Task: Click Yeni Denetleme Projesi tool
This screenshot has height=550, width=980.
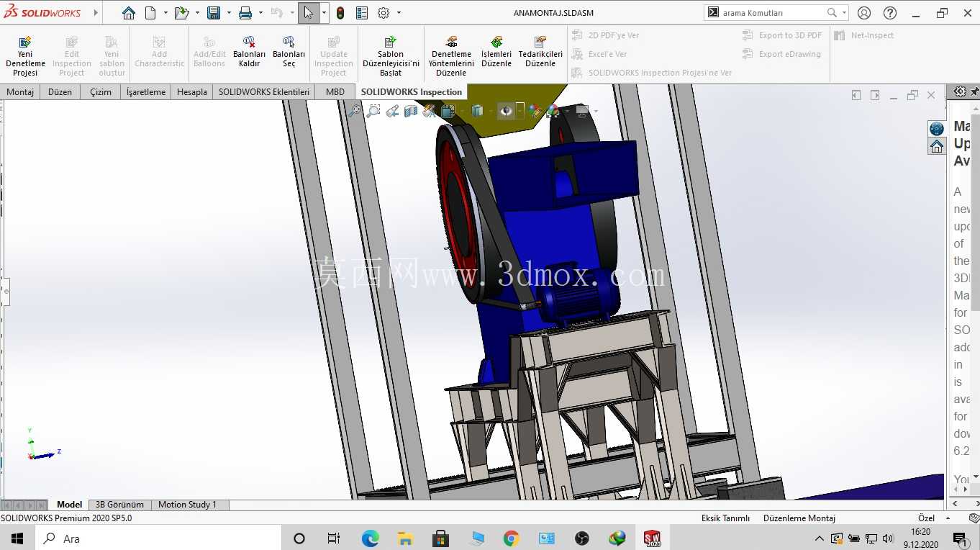Action: pyautogui.click(x=25, y=57)
